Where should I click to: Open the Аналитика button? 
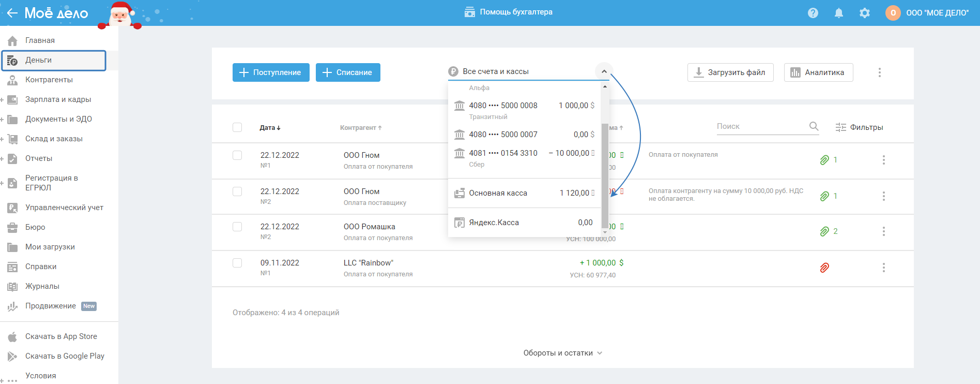pos(819,72)
